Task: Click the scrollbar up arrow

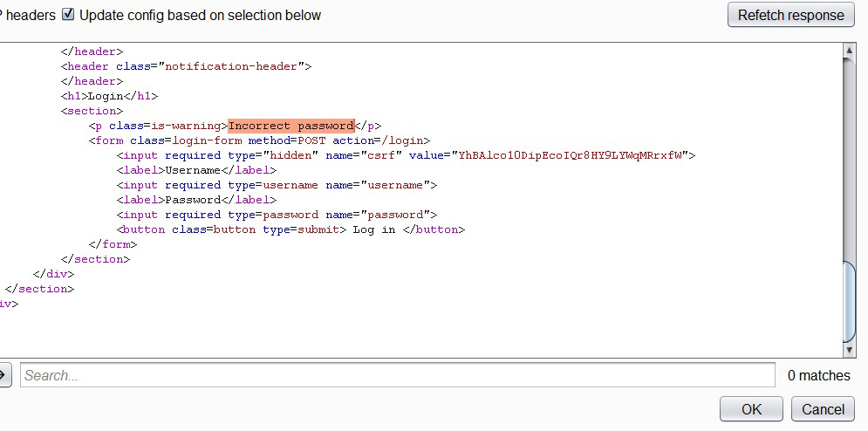Action: click(849, 51)
